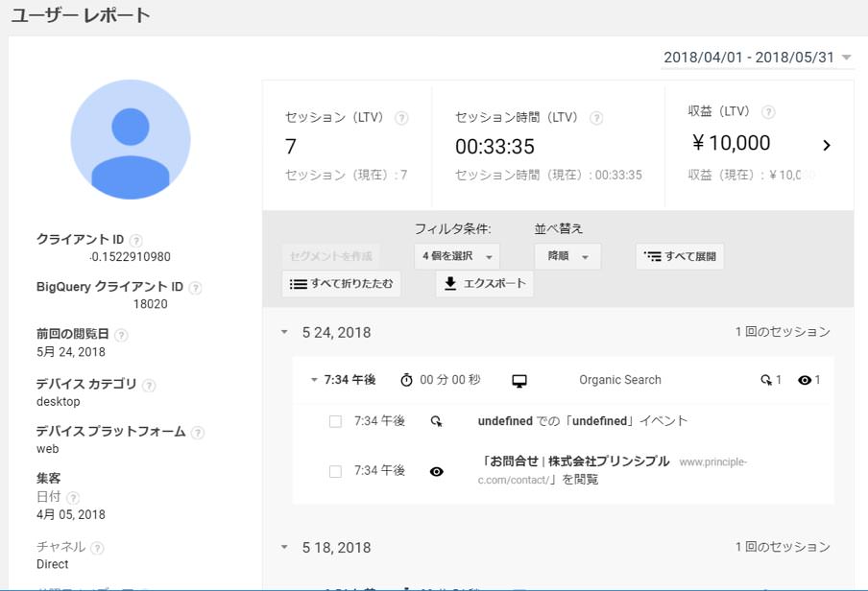The image size is (868, 591).
Task: Click the help icon beside クライアント ID
Action: [136, 240]
